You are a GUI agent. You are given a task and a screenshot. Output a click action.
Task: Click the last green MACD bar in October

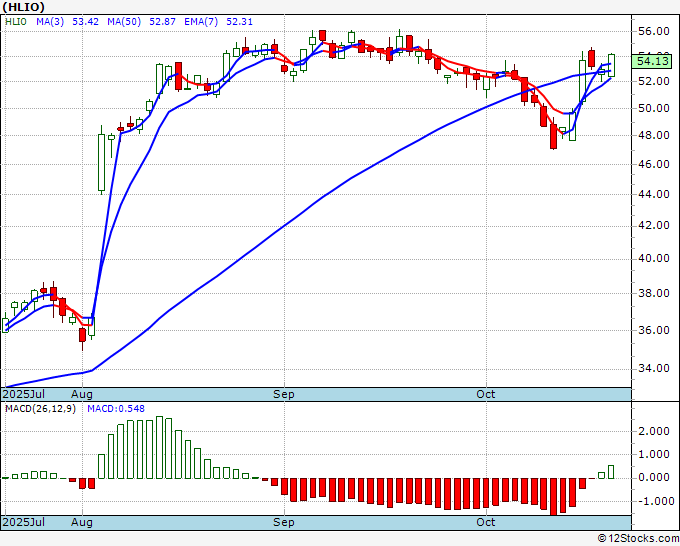tap(611, 472)
